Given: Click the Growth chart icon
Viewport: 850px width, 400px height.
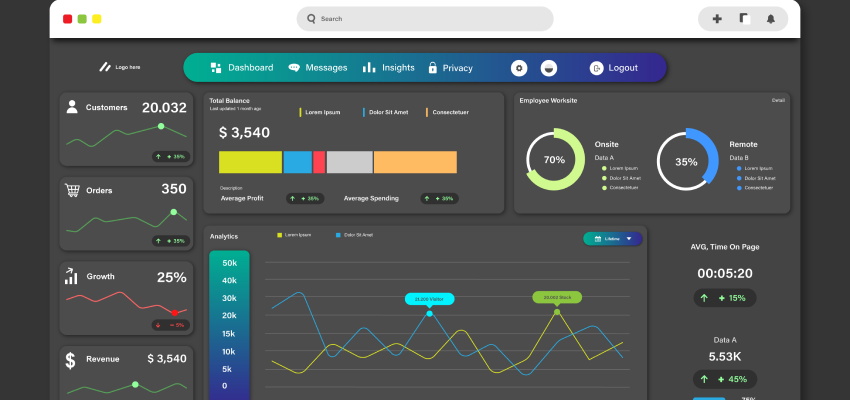Looking at the screenshot, I should [x=72, y=276].
